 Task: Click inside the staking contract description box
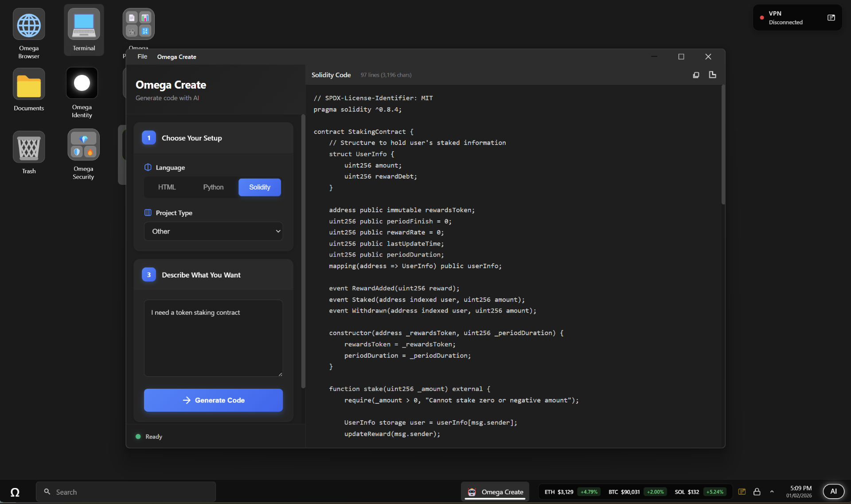pyautogui.click(x=213, y=338)
